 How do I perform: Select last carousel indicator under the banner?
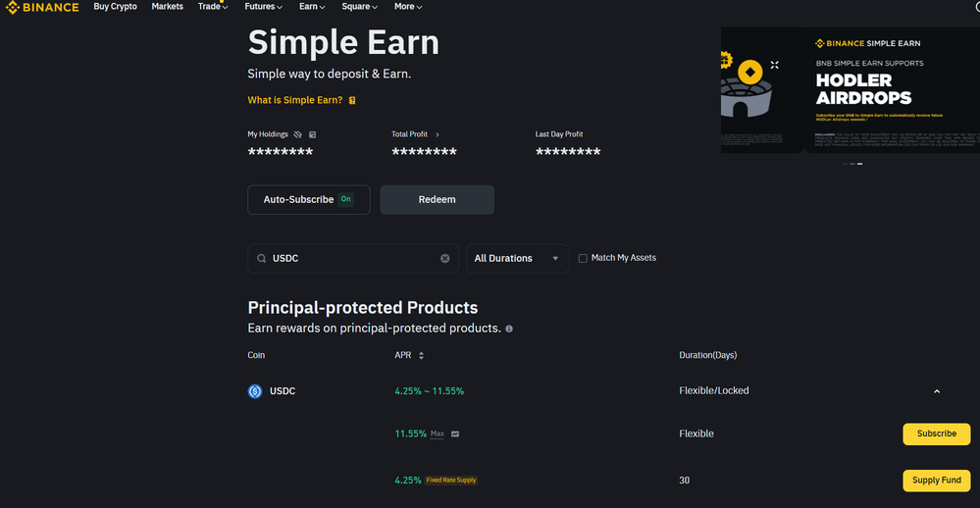tap(860, 164)
